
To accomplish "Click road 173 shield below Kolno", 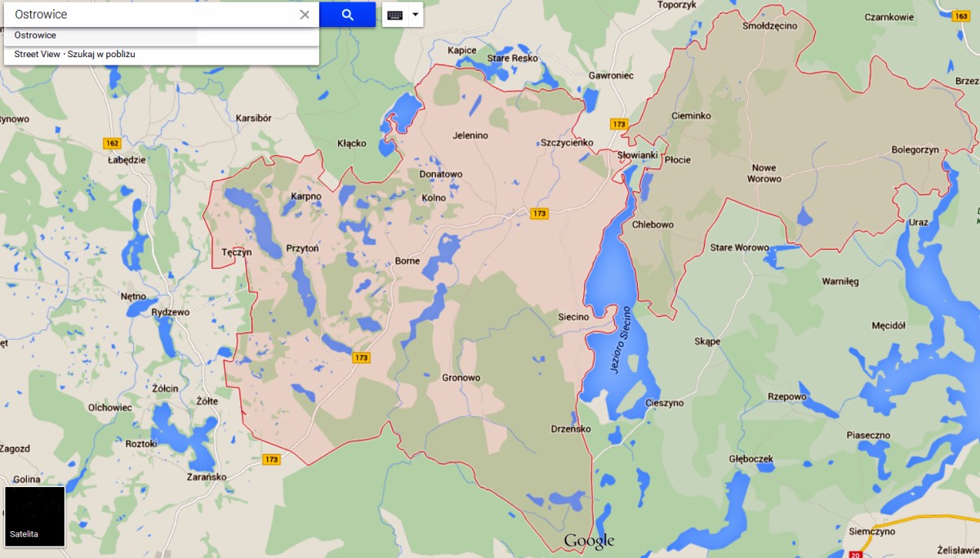I will 538,213.
